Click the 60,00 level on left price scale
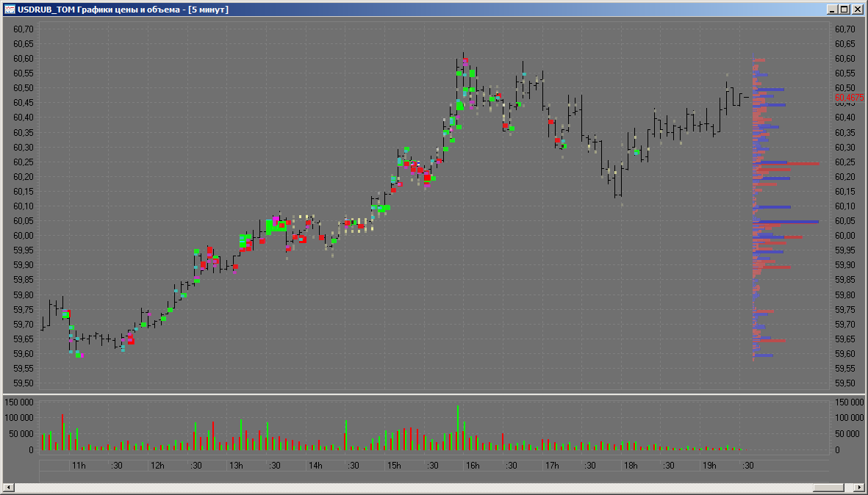The width and height of the screenshot is (868, 495). point(24,236)
